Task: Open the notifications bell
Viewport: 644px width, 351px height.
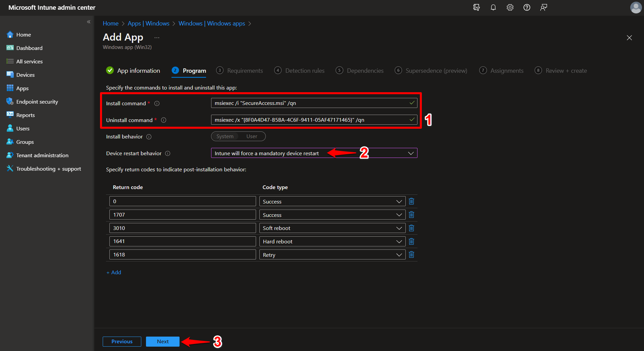Action: click(x=493, y=7)
